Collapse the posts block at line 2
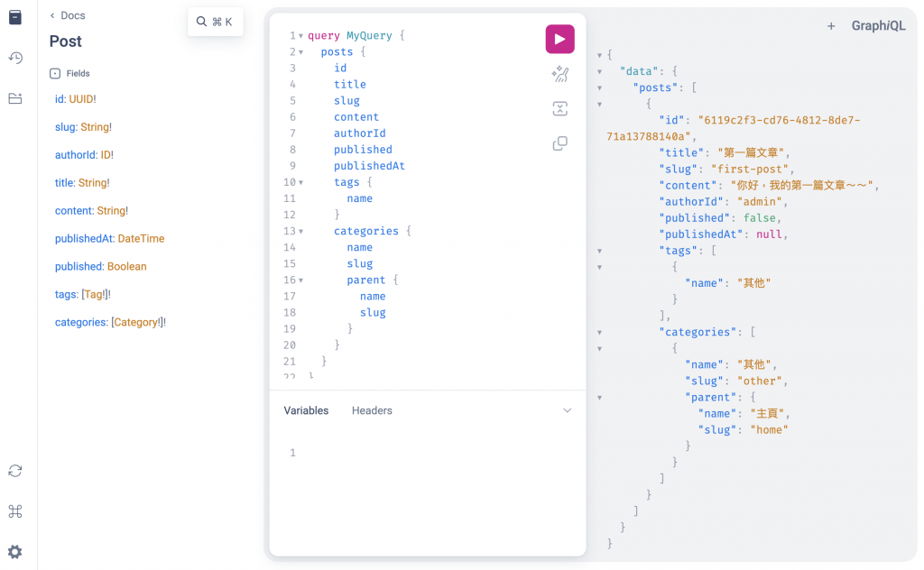 pos(301,52)
